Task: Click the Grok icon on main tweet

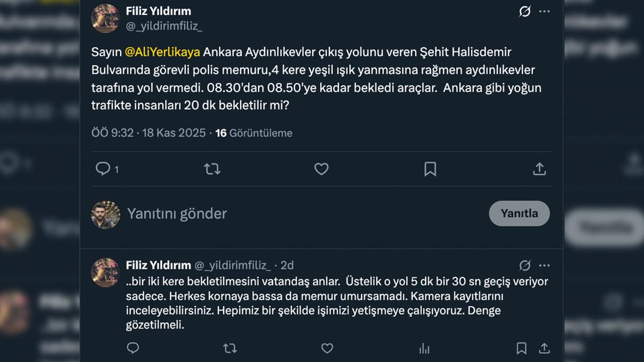Action: tap(525, 11)
